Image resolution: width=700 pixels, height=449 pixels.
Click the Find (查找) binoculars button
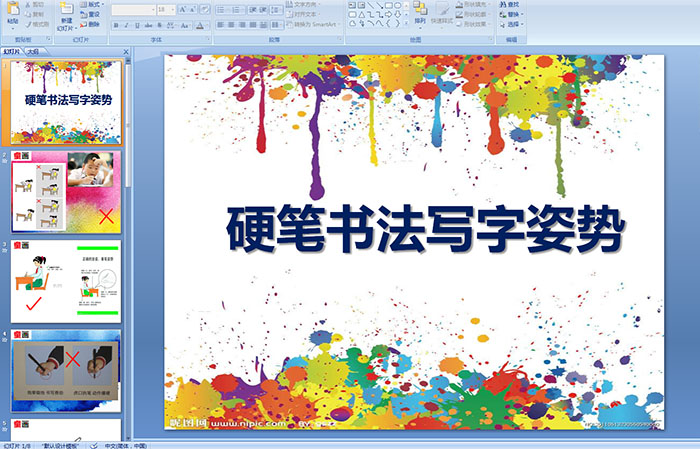pyautogui.click(x=509, y=4)
